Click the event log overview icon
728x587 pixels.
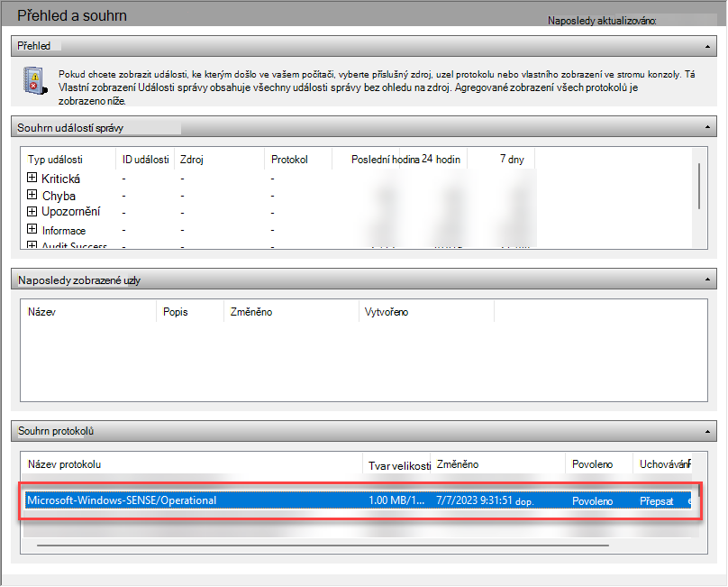coord(35,81)
